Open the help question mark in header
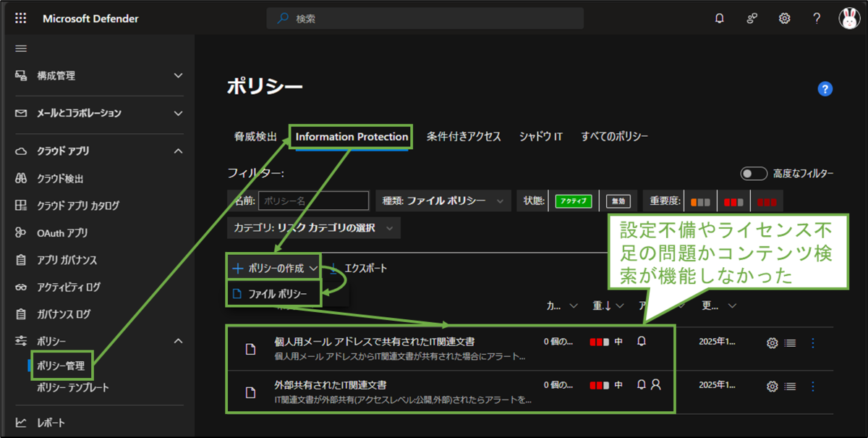 pyautogui.click(x=817, y=18)
